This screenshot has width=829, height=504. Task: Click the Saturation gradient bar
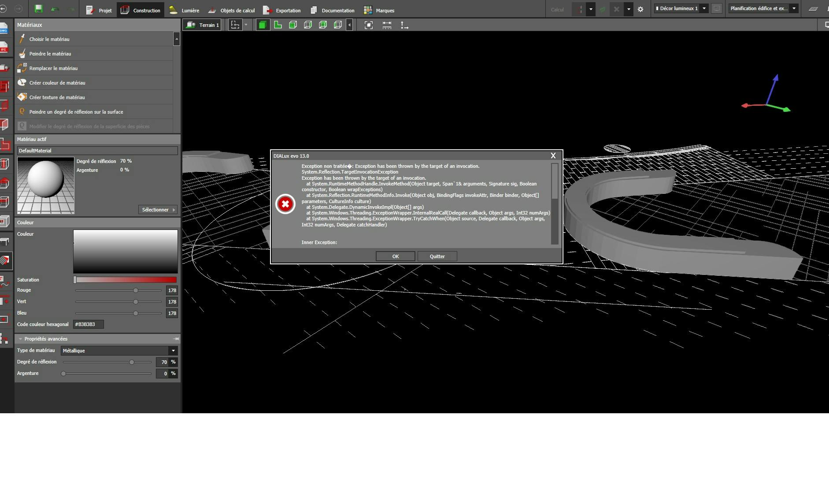pyautogui.click(x=125, y=280)
